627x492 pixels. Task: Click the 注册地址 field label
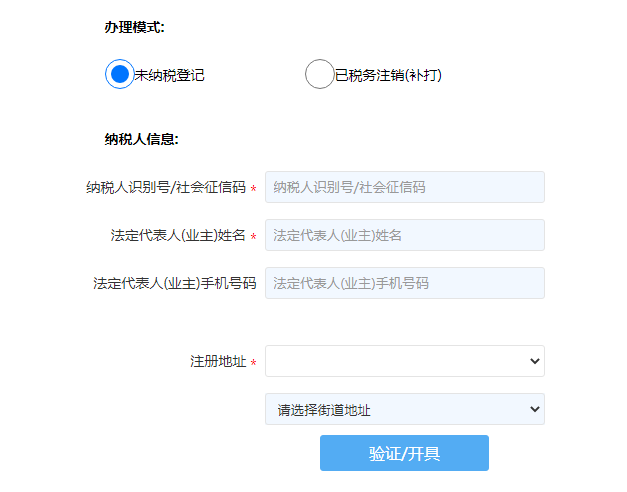click(218, 361)
